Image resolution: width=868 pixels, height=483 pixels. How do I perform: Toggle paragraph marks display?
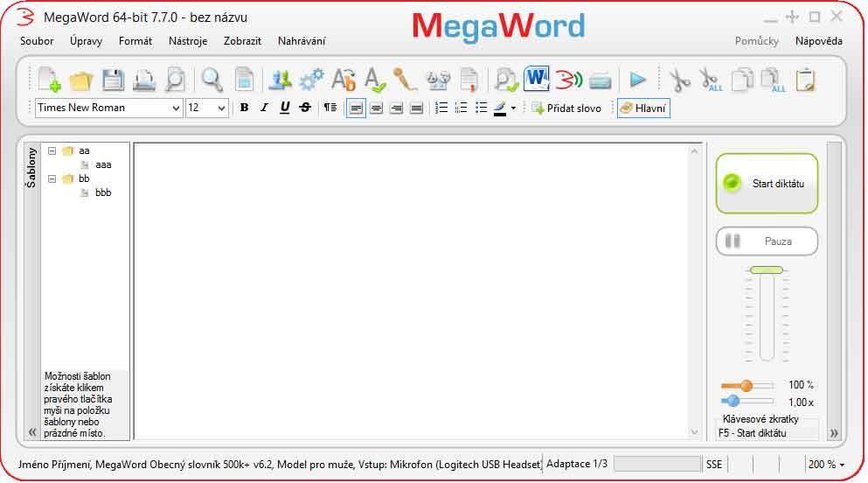[x=330, y=108]
